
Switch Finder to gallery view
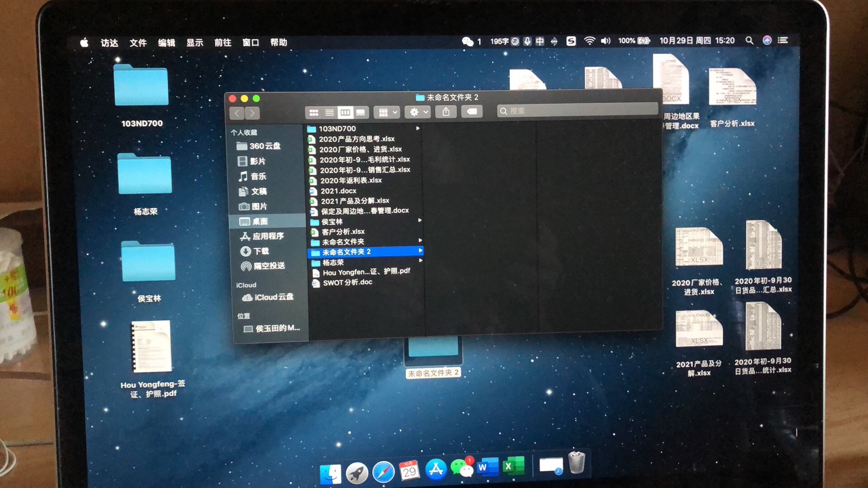360,112
